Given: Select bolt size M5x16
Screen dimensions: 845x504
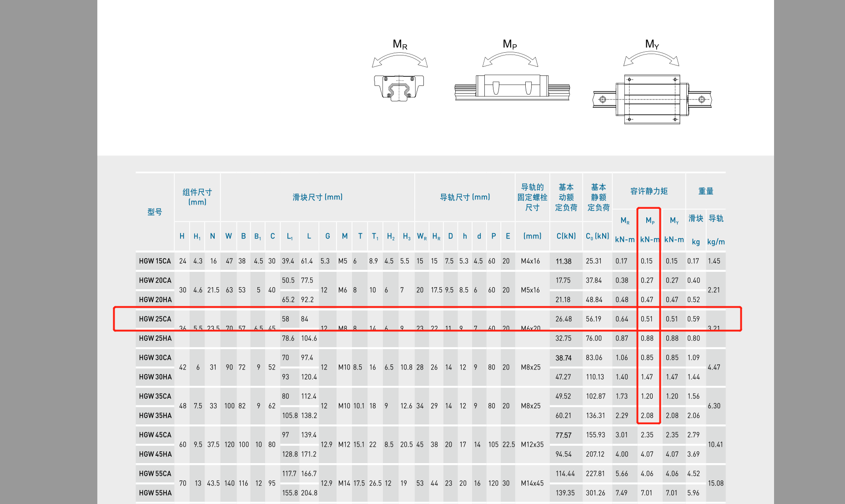Looking at the screenshot, I should [530, 290].
